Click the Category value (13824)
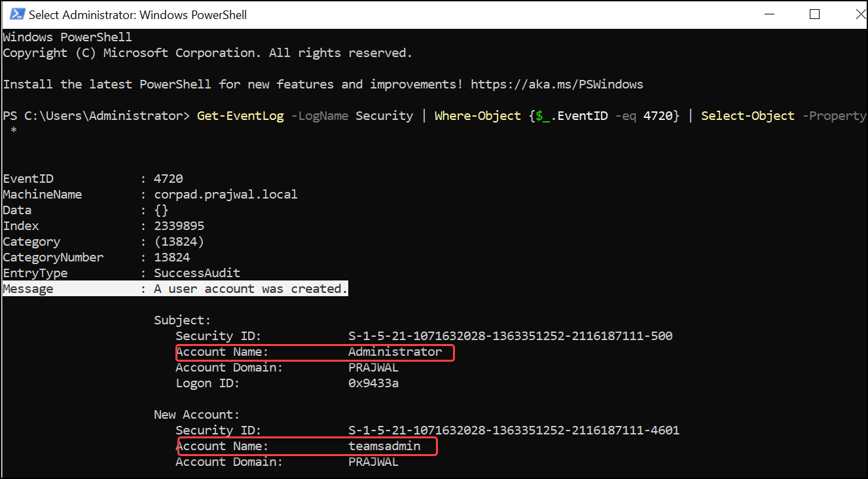The height and width of the screenshot is (479, 868). point(179,242)
